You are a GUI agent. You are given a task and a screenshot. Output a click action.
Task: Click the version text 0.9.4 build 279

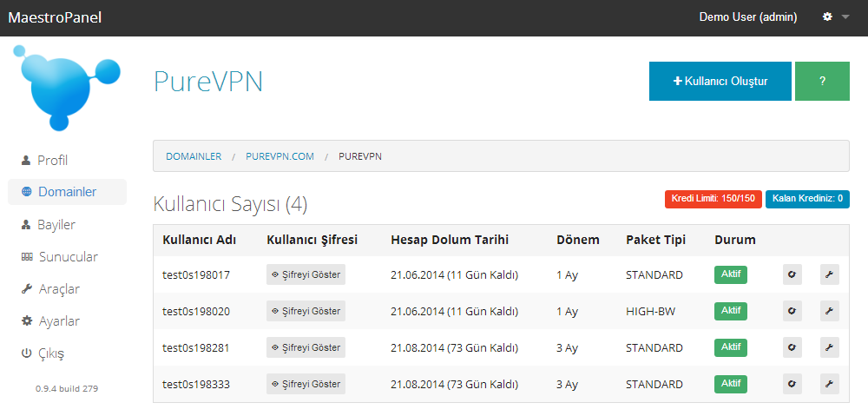coord(67,389)
